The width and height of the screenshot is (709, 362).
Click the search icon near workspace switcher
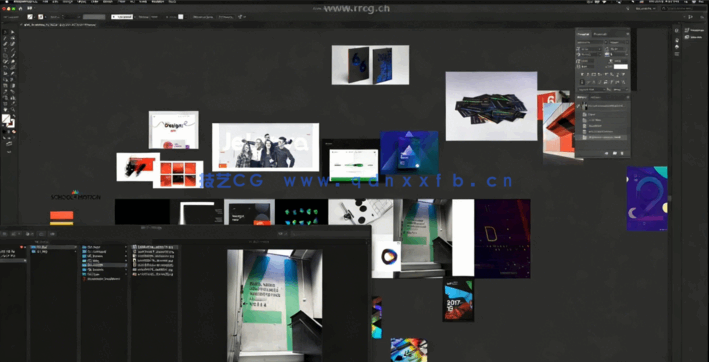coord(665,9)
